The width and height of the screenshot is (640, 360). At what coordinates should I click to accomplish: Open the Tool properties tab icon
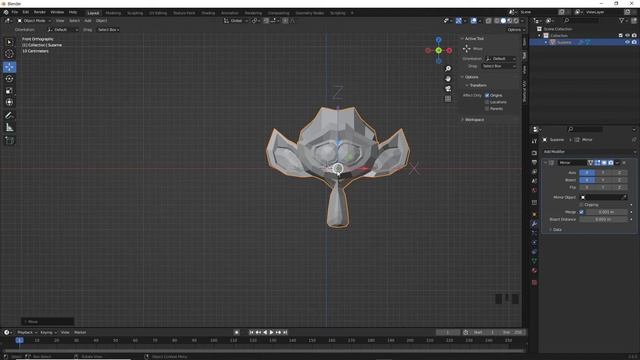tap(534, 141)
